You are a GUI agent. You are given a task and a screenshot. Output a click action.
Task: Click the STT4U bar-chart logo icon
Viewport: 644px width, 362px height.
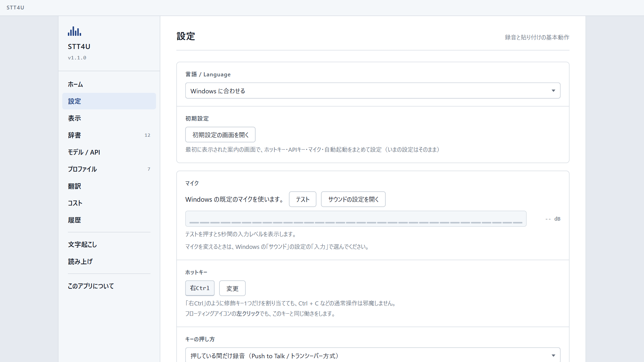[x=74, y=31]
